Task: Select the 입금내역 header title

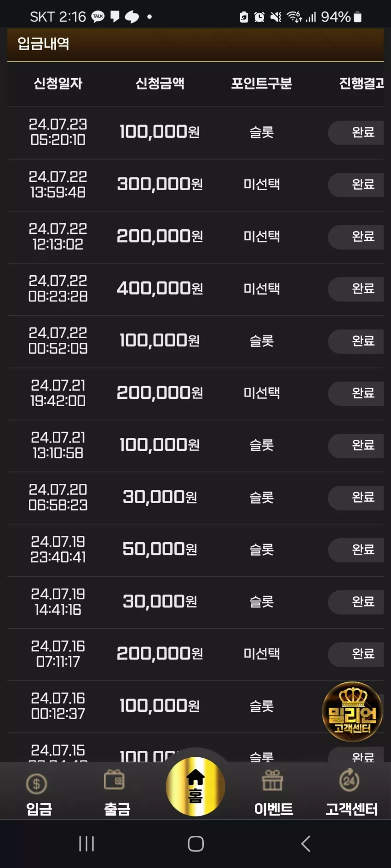Action: pyautogui.click(x=43, y=44)
